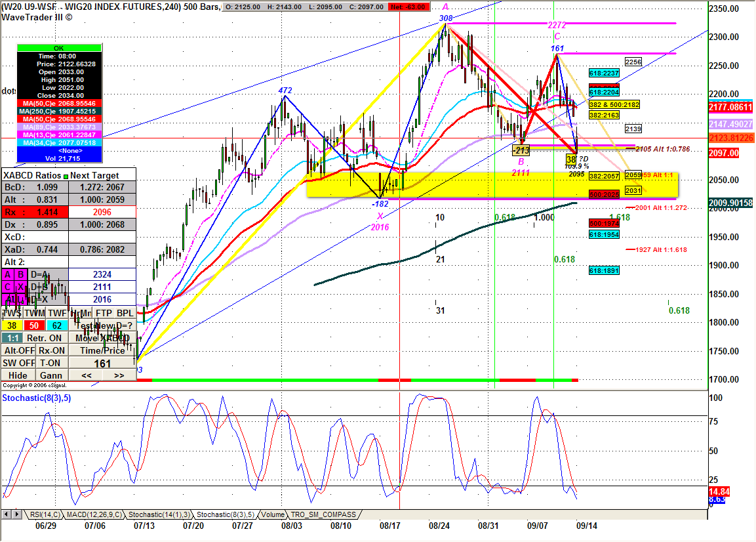Click the green square next to Next Target
This screenshot has height=542, width=756.
pos(66,176)
